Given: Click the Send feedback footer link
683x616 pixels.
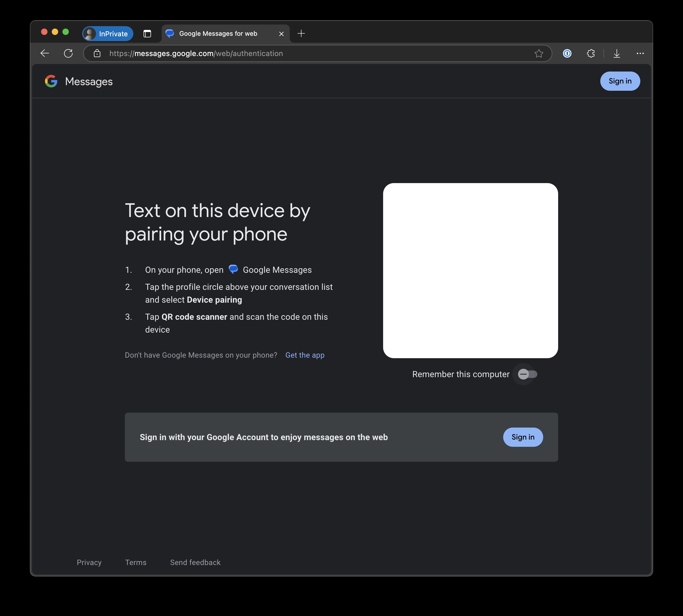Looking at the screenshot, I should tap(195, 562).
